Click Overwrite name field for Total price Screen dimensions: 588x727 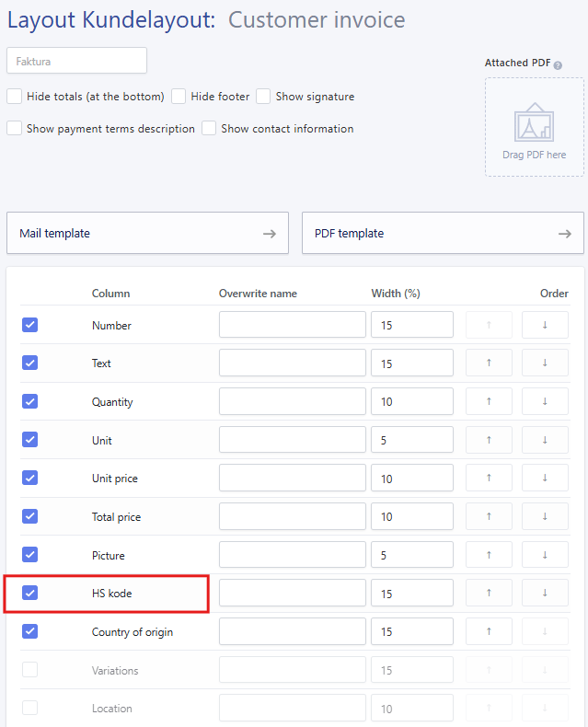pyautogui.click(x=292, y=517)
